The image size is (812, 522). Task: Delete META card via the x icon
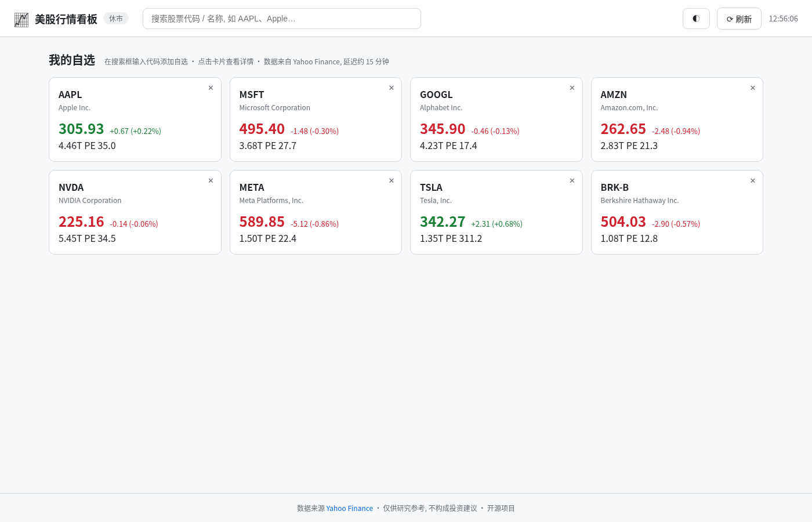pyautogui.click(x=391, y=181)
